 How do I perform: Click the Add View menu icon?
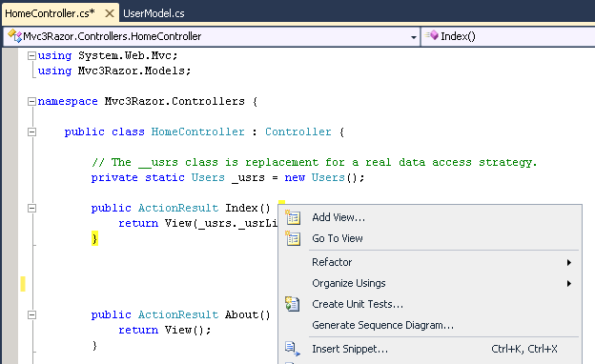(x=293, y=217)
